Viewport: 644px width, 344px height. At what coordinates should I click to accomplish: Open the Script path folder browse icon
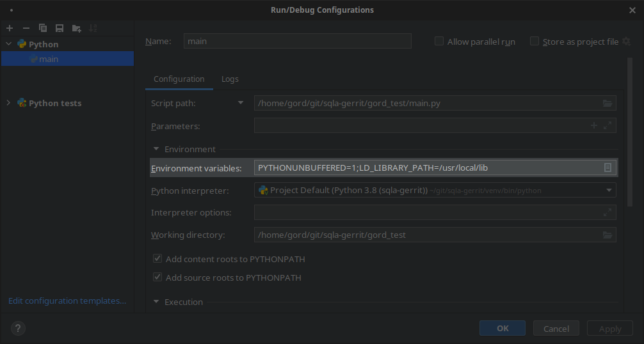pos(608,103)
